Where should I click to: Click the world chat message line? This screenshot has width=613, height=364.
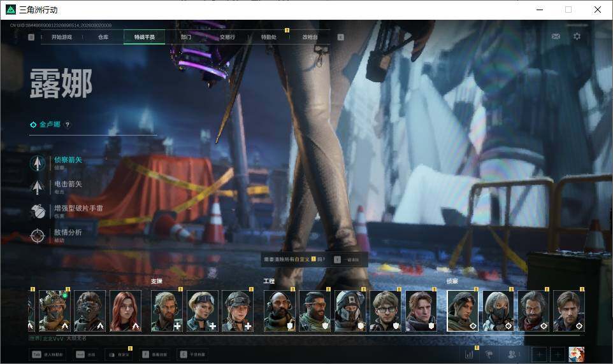[58, 338]
